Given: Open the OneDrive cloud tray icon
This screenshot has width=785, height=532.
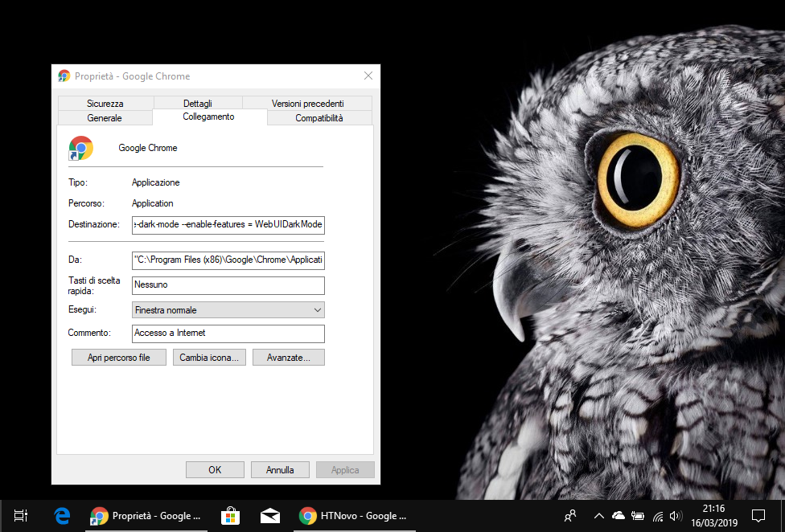Looking at the screenshot, I should (x=619, y=515).
